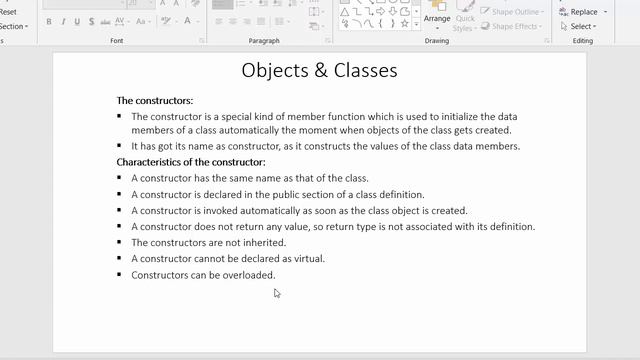Select the five-point star shape

[404, 24]
